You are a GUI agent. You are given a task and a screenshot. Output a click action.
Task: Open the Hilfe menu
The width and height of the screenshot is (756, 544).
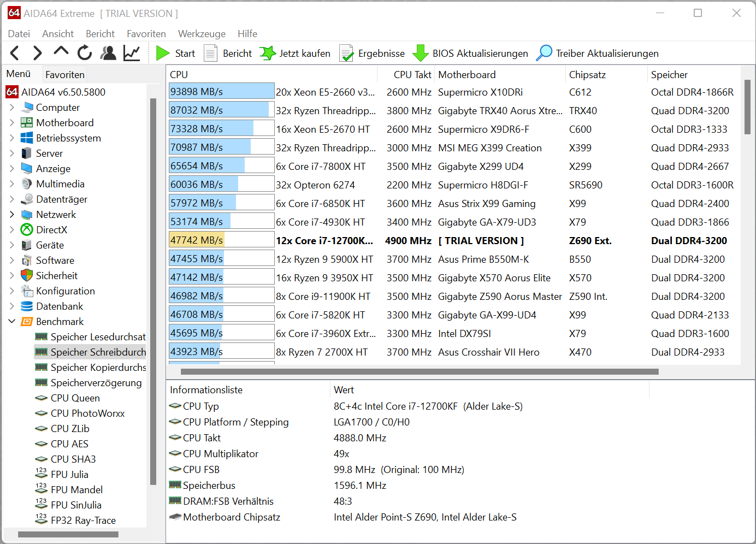coord(247,34)
